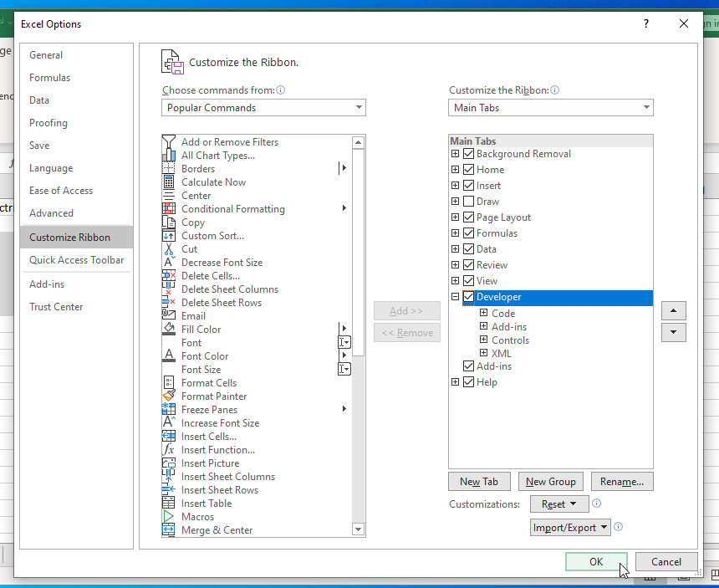Click the Insert Table icon

169,504
